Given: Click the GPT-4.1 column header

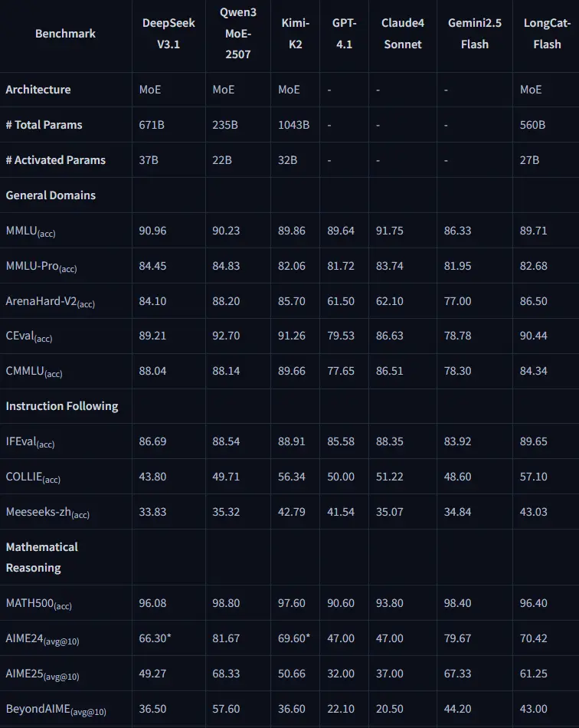Looking at the screenshot, I should (342, 34).
